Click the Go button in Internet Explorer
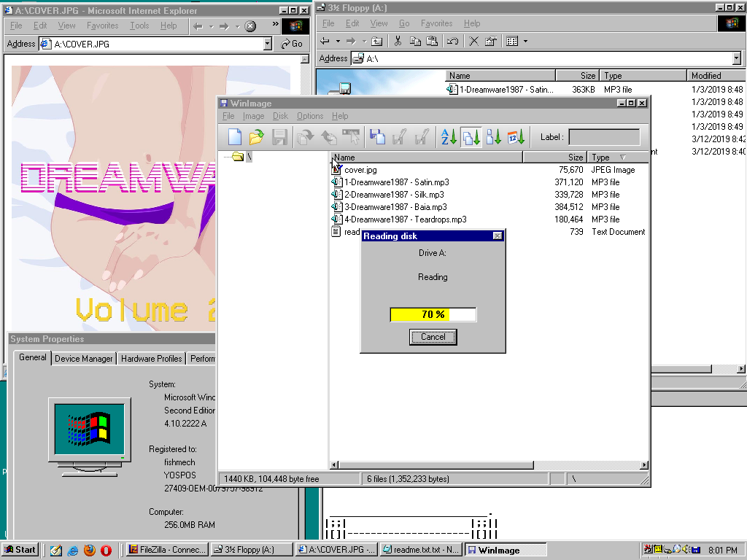 [292, 44]
